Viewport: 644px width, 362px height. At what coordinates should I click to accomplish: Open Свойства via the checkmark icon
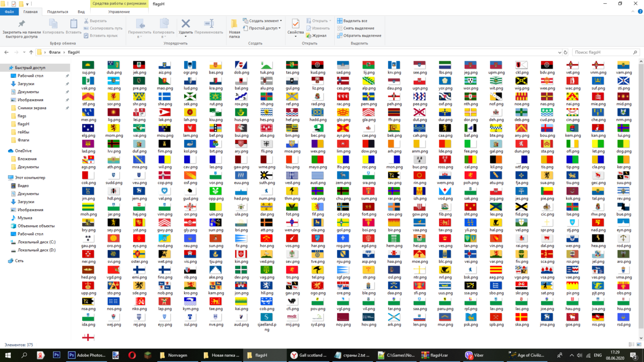tap(295, 24)
